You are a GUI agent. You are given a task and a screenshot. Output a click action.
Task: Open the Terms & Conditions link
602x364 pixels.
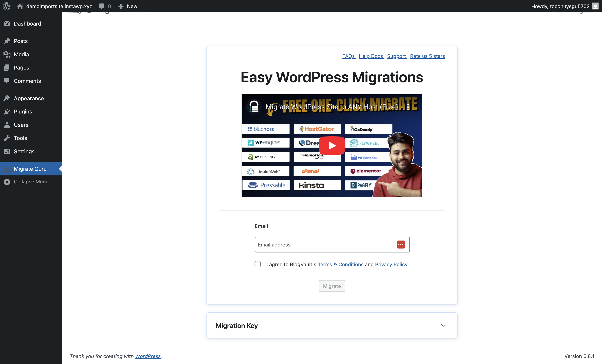point(340,264)
